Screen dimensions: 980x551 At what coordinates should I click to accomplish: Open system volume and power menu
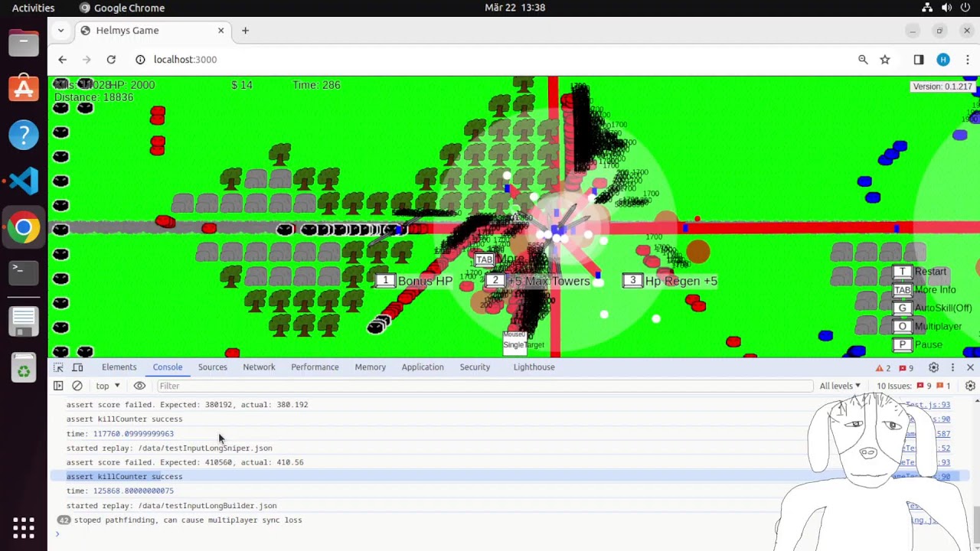946,8
